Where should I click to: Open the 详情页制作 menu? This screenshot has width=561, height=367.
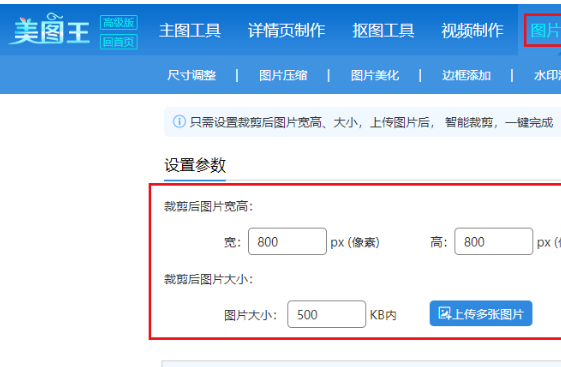(x=287, y=30)
